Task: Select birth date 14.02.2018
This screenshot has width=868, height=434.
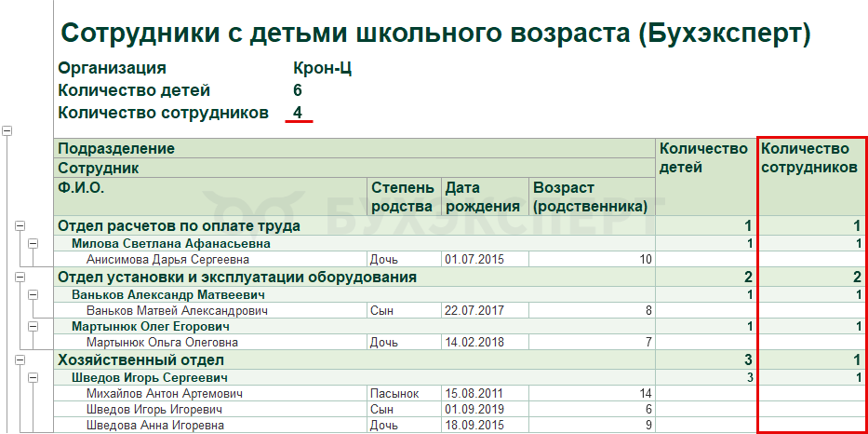Action: (485, 342)
